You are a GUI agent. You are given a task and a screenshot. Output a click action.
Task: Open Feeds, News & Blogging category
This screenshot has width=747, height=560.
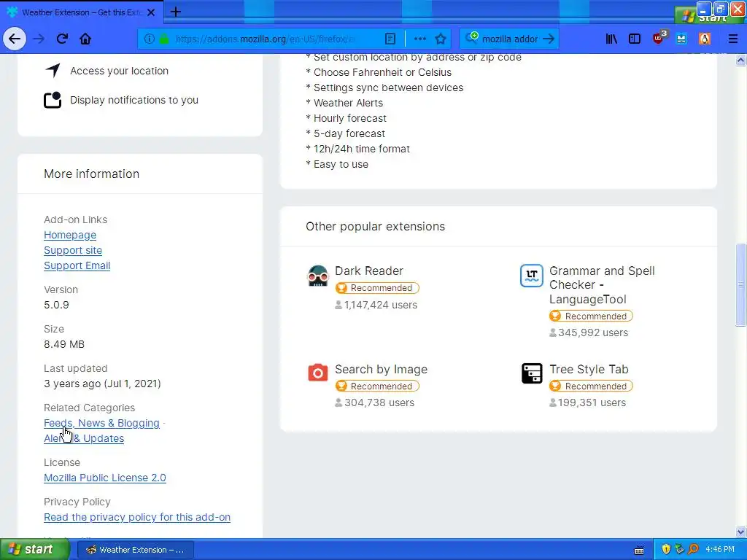(x=101, y=424)
